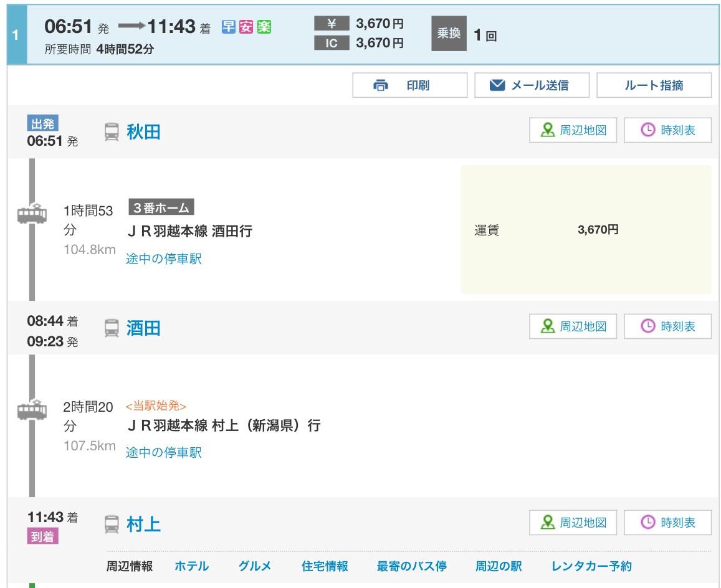Expand 途中の停車駅 for 村上行 train
Image resolution: width=721 pixels, height=588 pixels.
(x=164, y=452)
